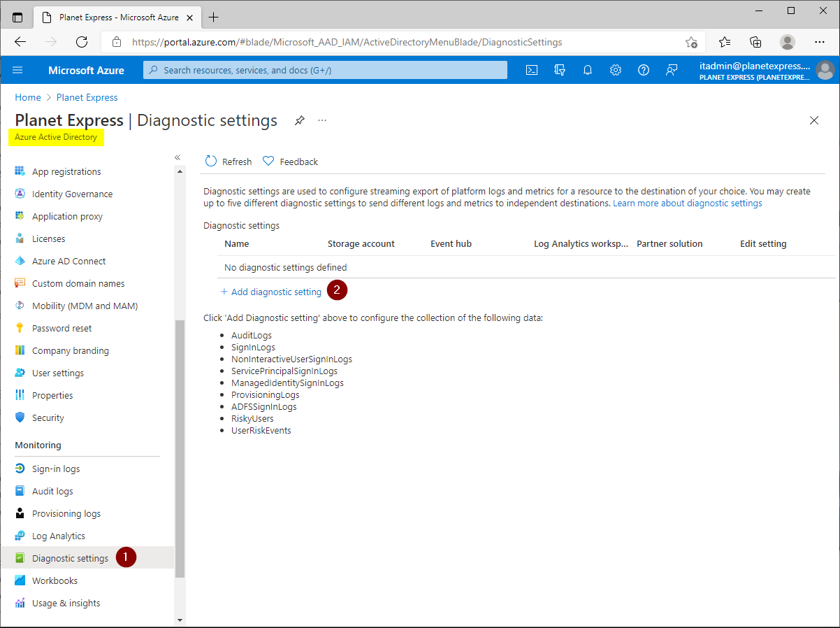Pin the Diagnostic settings blade
840x628 pixels.
click(299, 120)
